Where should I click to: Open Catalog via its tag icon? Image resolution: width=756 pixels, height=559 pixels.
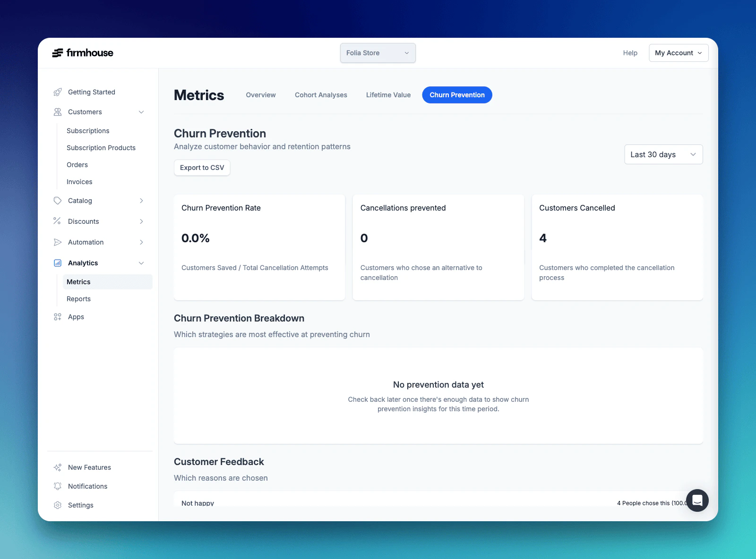tap(57, 201)
